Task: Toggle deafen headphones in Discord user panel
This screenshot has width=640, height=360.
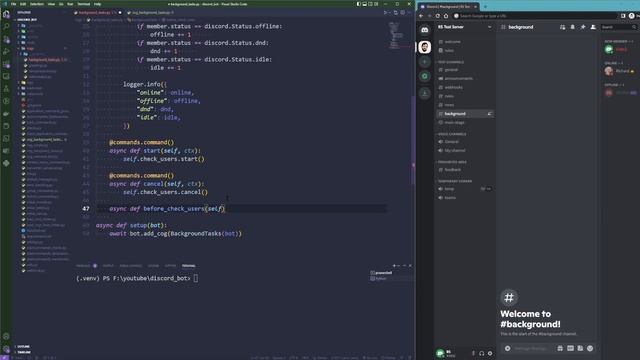Action: [482, 353]
